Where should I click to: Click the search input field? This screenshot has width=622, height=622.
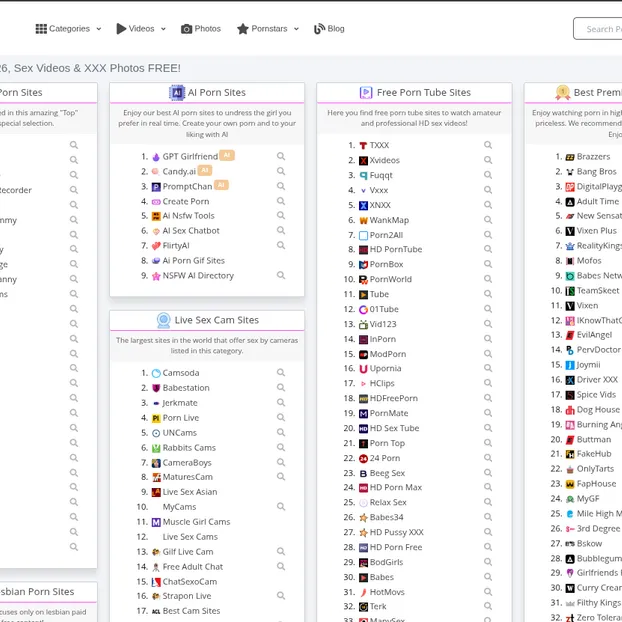(598, 29)
